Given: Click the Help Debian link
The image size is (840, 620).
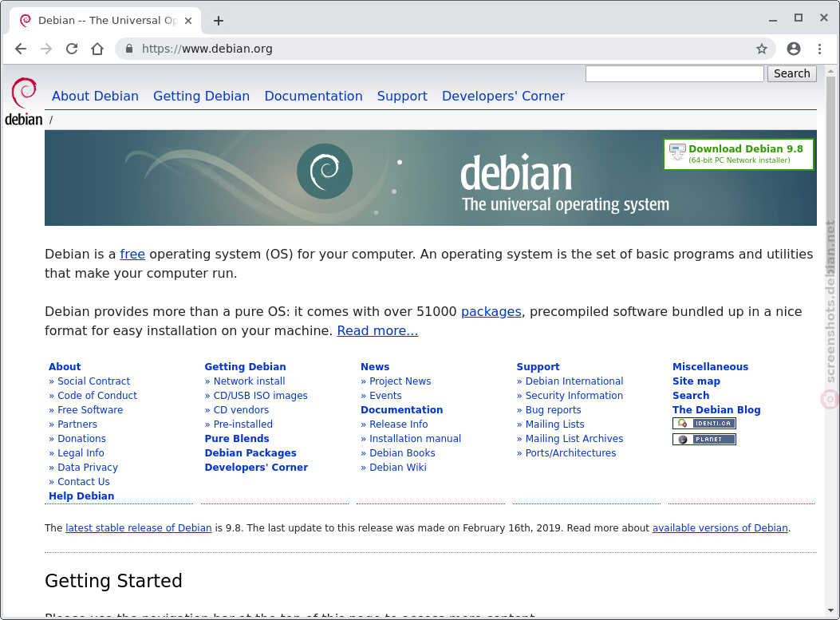Looking at the screenshot, I should pos(81,496).
